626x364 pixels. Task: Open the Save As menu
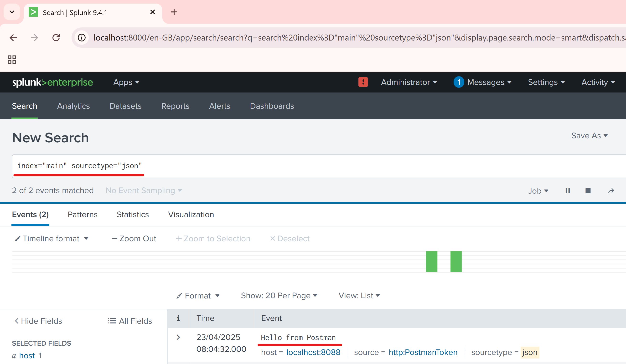point(589,136)
